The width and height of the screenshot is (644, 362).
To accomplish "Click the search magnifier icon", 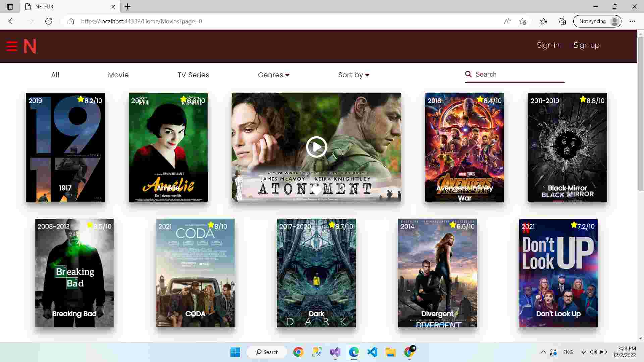I will pyautogui.click(x=468, y=74).
